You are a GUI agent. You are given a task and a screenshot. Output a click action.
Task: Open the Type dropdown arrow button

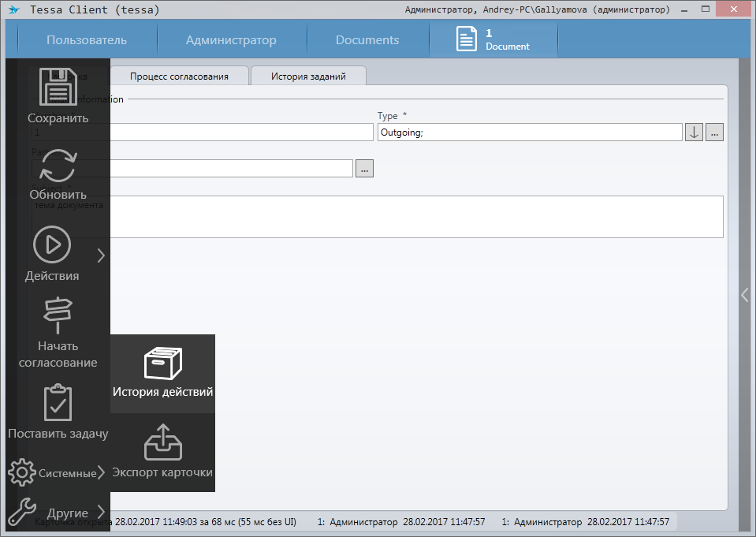[x=694, y=132]
